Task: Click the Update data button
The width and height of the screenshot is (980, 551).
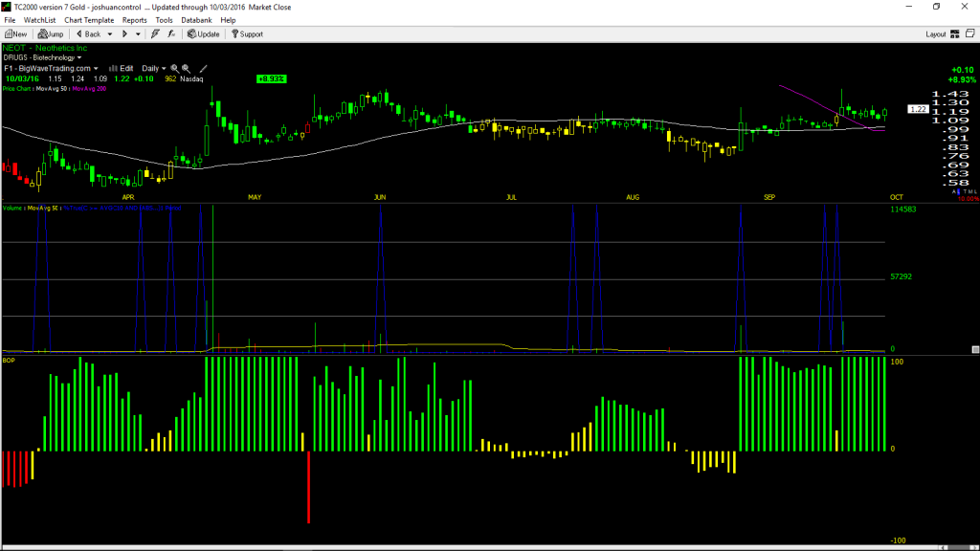Action: tap(204, 34)
